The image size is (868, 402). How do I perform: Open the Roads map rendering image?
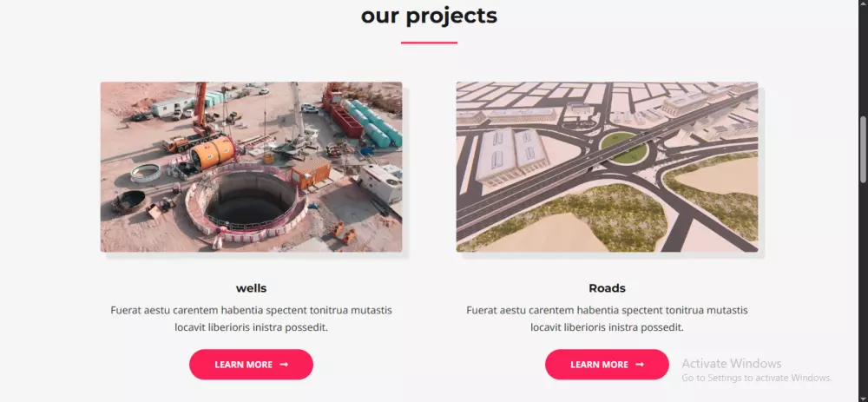pos(607,167)
